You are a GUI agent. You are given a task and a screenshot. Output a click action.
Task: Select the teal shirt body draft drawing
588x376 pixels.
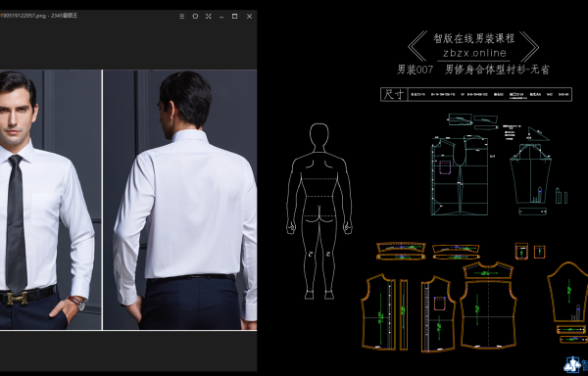[460, 176]
